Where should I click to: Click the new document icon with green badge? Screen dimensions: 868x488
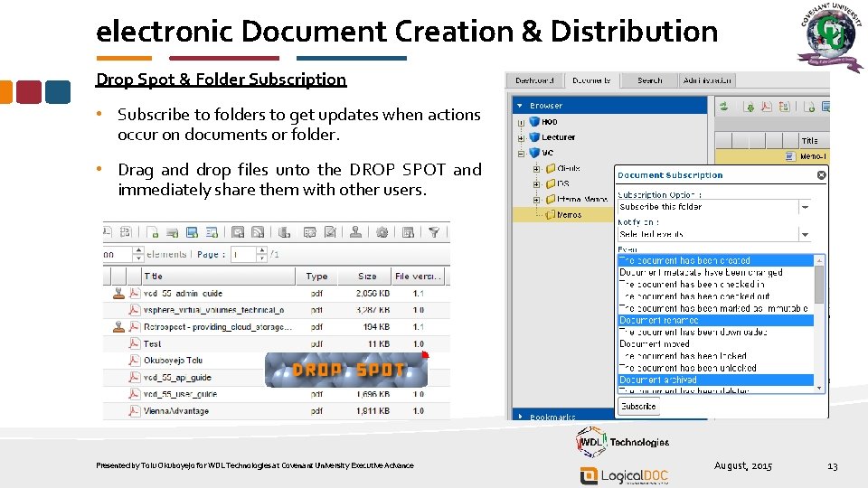[x=153, y=232]
